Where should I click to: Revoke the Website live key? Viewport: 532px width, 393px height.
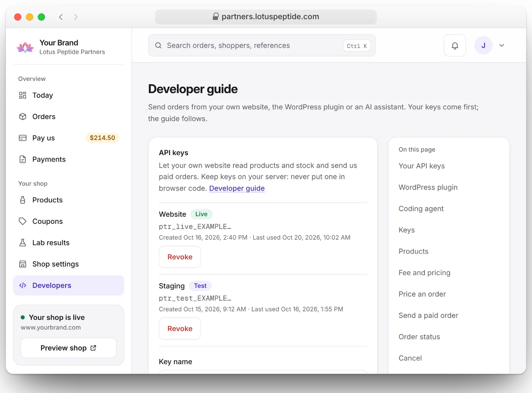click(x=180, y=257)
